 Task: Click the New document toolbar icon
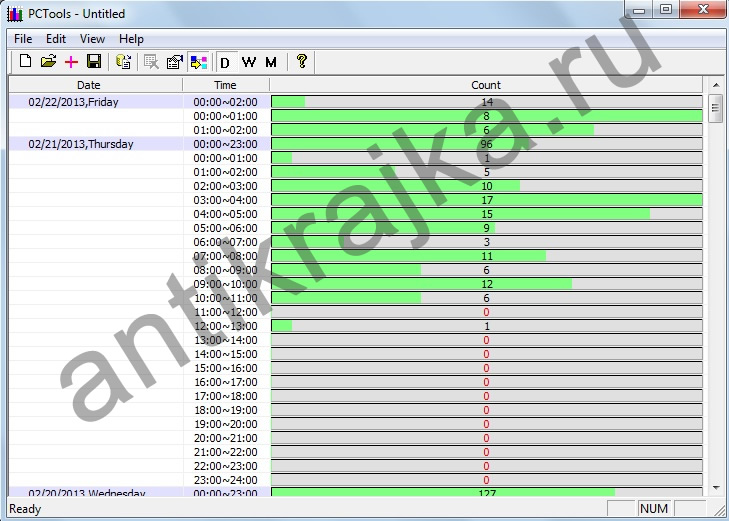pos(26,62)
